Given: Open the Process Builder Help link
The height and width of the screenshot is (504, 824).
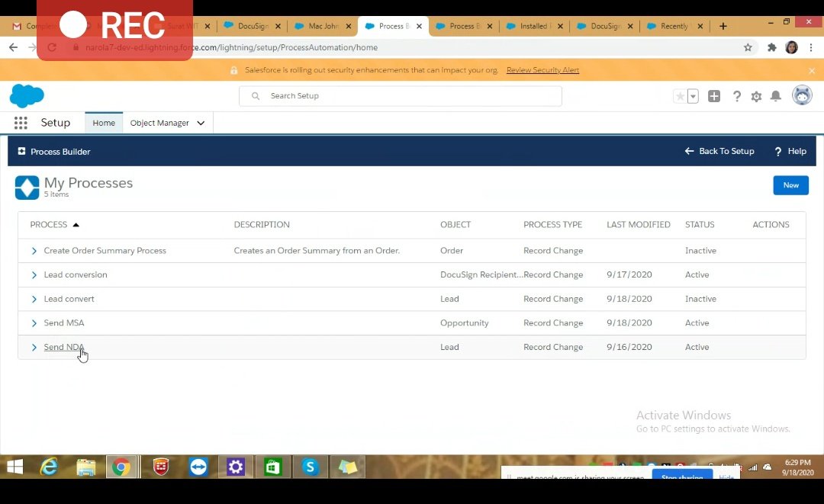Looking at the screenshot, I should pyautogui.click(x=790, y=151).
